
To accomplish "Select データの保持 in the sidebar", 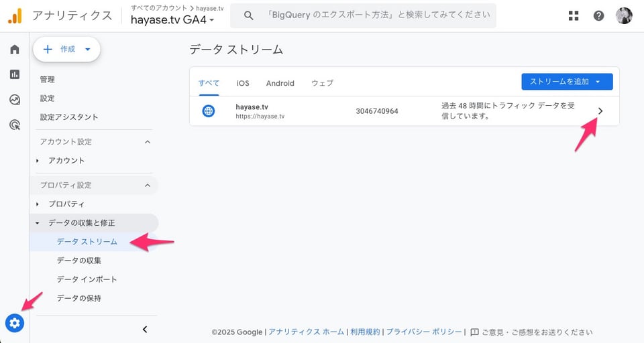I will [79, 299].
